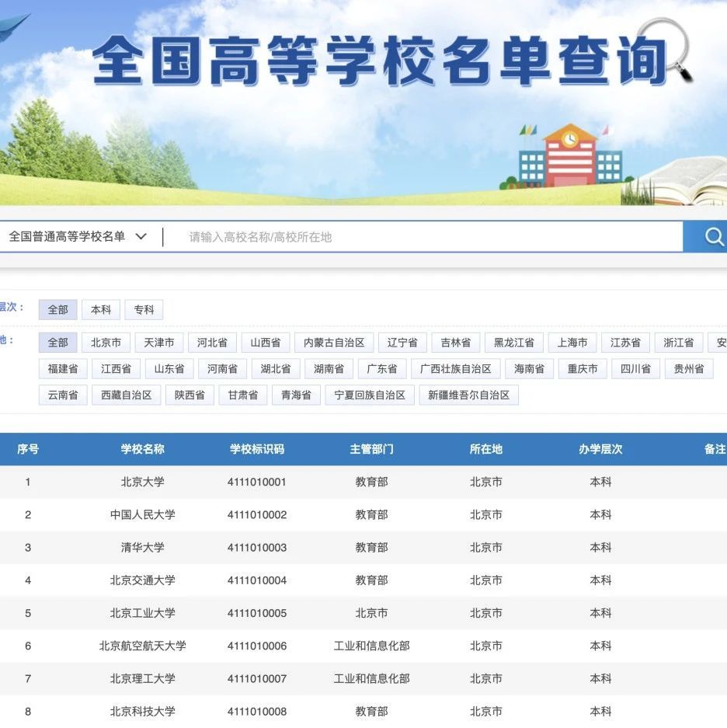Click the 办学层次 column header
Viewport: 727px width, 728px height.
(600, 449)
